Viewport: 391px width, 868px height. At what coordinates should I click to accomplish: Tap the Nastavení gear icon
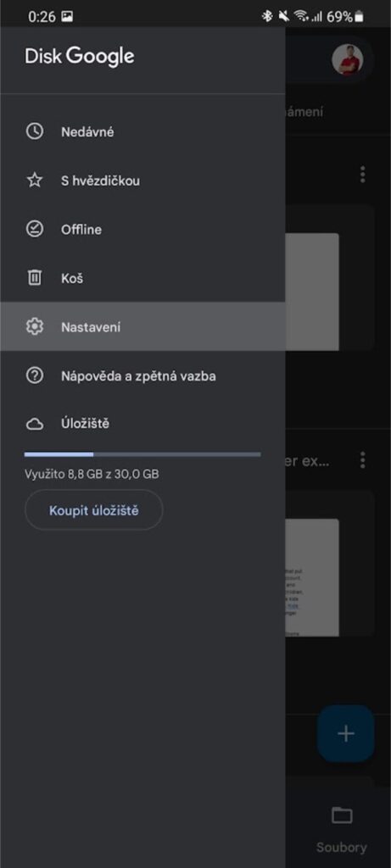tap(35, 326)
